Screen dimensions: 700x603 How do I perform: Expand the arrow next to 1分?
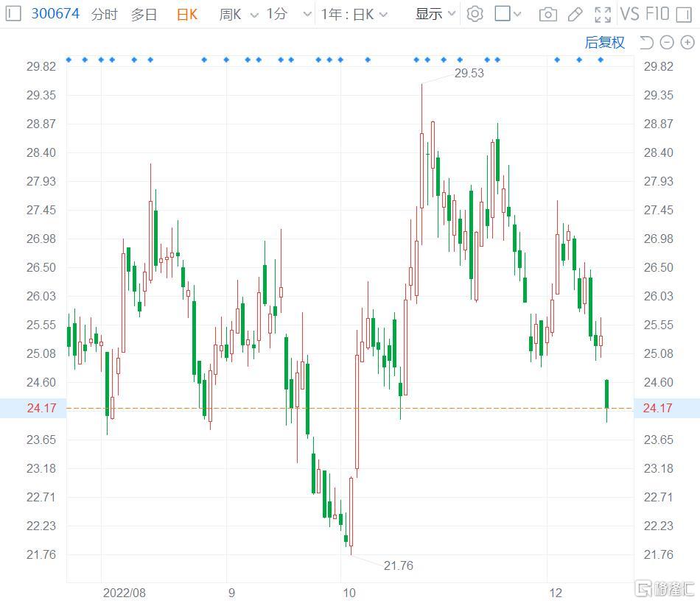pos(307,15)
